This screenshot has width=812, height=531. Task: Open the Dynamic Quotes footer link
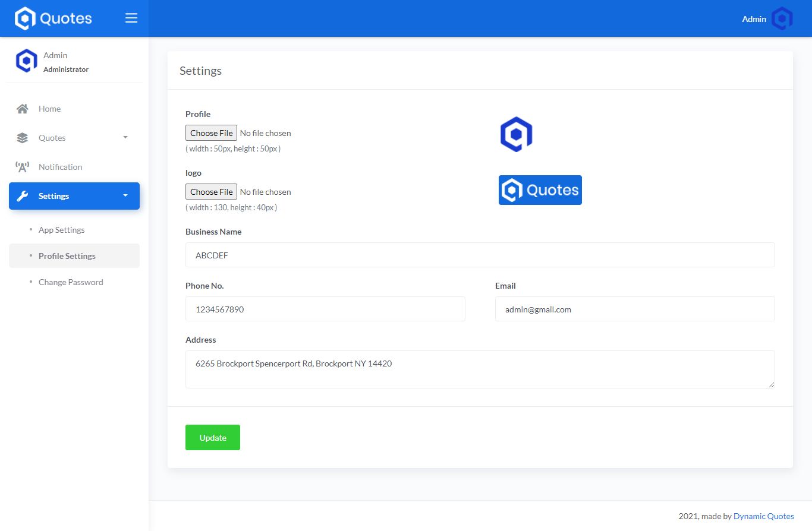pyautogui.click(x=763, y=516)
